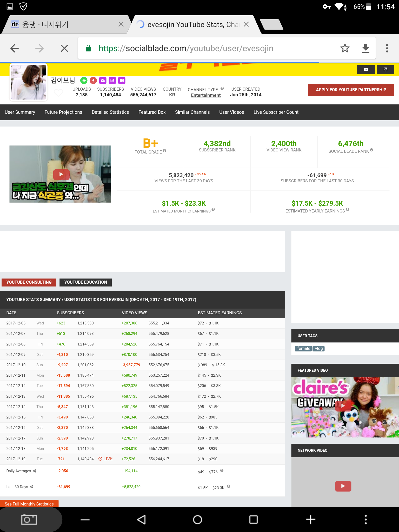Go back using the browser back arrow
The height and width of the screenshot is (532, 399).
coord(15,48)
